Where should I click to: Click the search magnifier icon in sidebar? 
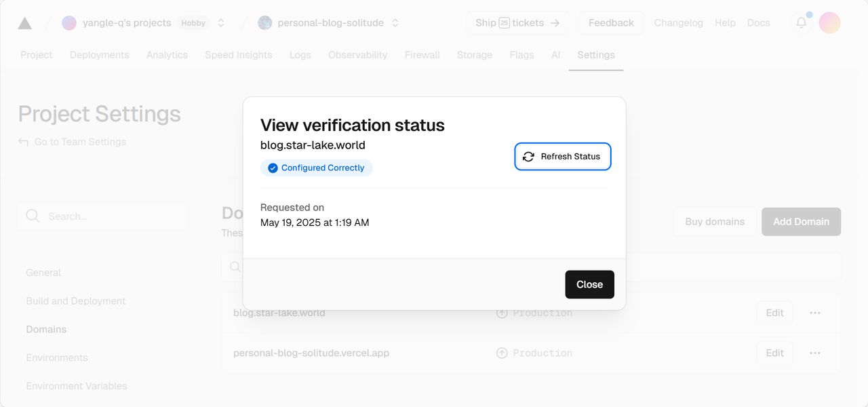pyautogui.click(x=33, y=216)
